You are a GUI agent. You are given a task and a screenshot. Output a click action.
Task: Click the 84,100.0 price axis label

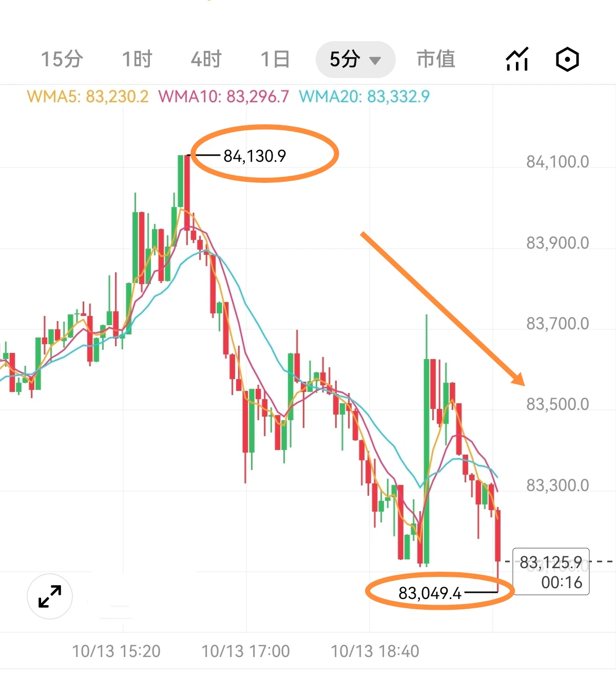pos(557,162)
